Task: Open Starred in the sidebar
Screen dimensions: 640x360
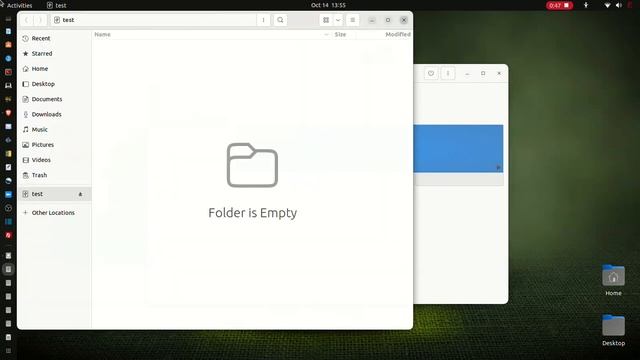Action: [55, 53]
